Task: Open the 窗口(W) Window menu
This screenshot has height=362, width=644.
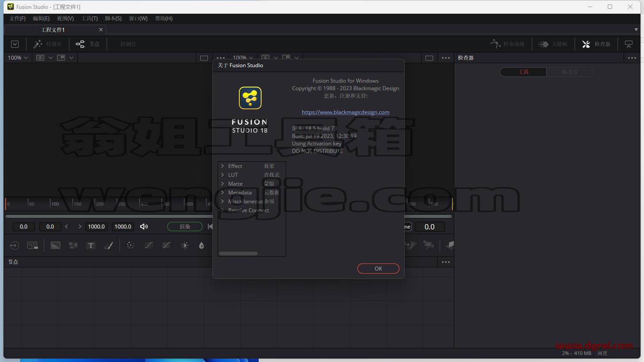Action: [138, 18]
